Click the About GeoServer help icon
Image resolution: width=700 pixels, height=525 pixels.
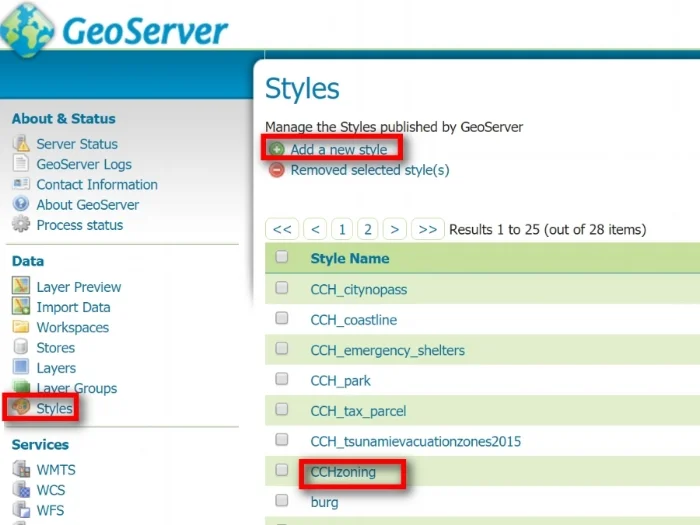[21, 204]
